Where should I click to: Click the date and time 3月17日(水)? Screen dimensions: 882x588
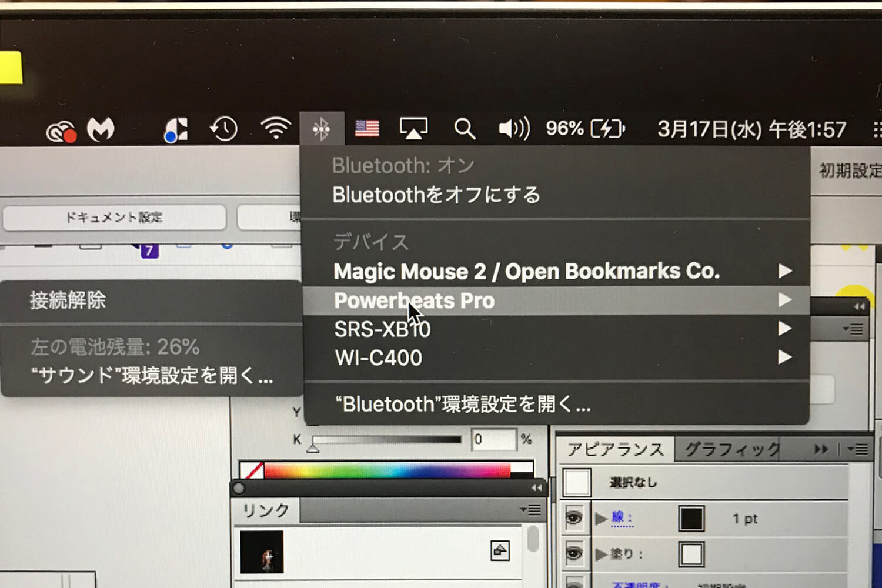tap(751, 129)
